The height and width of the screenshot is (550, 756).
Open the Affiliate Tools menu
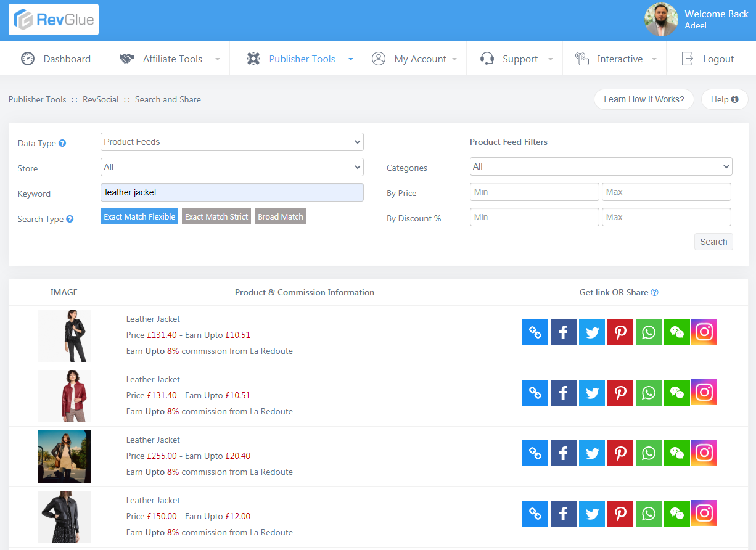[172, 59]
